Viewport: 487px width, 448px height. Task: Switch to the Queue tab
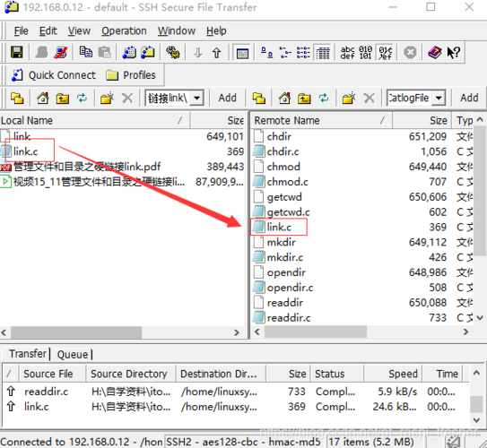73,354
